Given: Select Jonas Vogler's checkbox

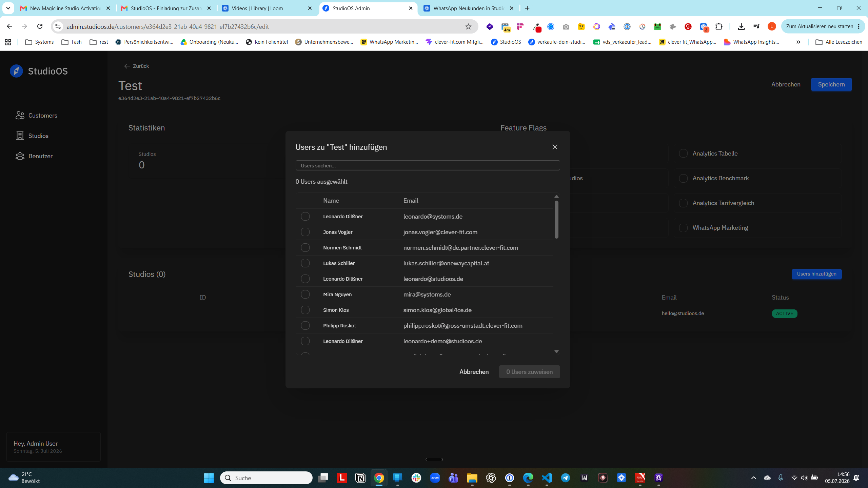Looking at the screenshot, I should [x=305, y=232].
